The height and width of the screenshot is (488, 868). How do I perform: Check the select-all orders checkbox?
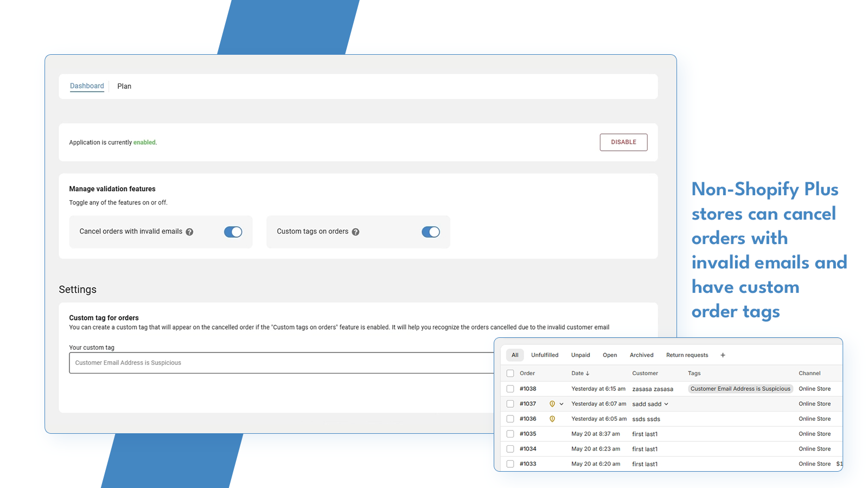click(x=510, y=374)
